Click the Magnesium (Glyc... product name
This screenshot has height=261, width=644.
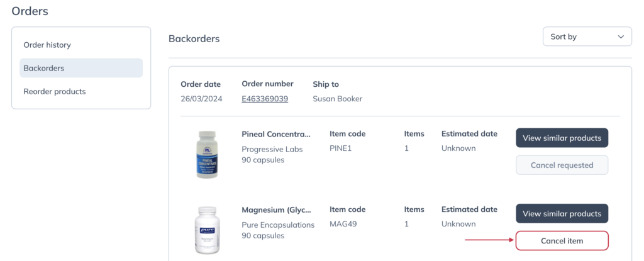(x=277, y=210)
